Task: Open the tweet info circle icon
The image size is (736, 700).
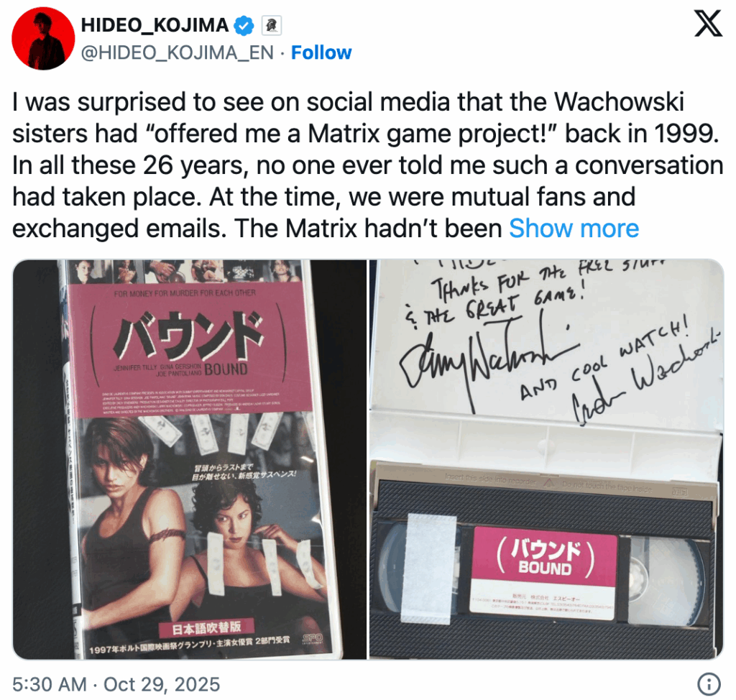Action: 709,684
